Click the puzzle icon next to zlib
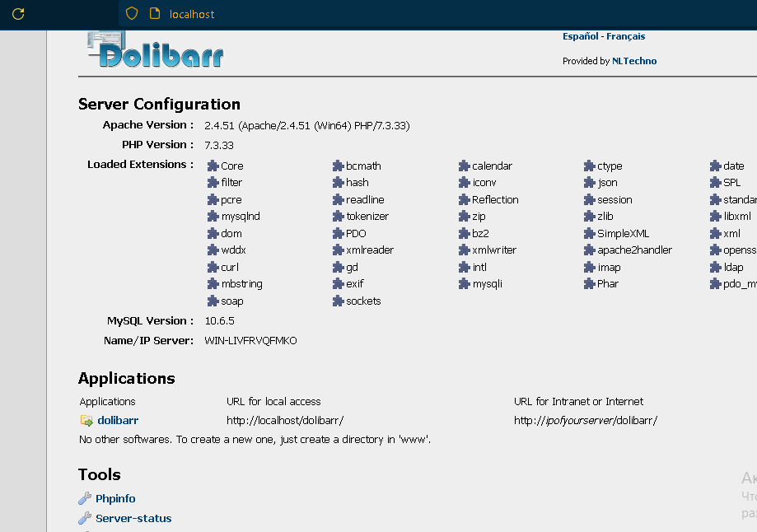The height and width of the screenshot is (532, 757). (589, 217)
